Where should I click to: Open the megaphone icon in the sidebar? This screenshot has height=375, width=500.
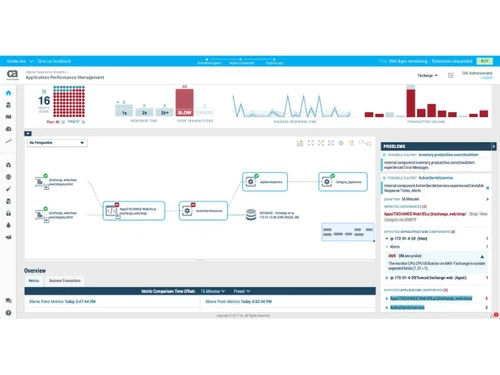[x=8, y=237]
